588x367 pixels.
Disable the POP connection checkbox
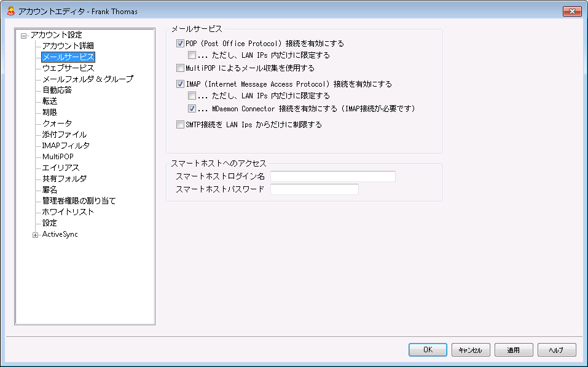(x=180, y=44)
